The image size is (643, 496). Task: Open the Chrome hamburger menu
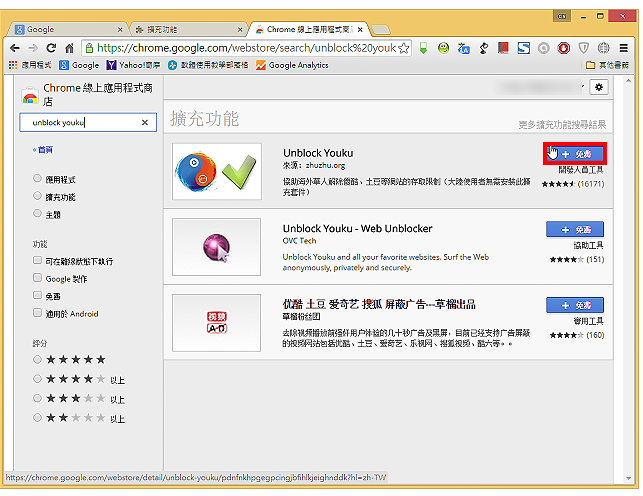(x=623, y=48)
